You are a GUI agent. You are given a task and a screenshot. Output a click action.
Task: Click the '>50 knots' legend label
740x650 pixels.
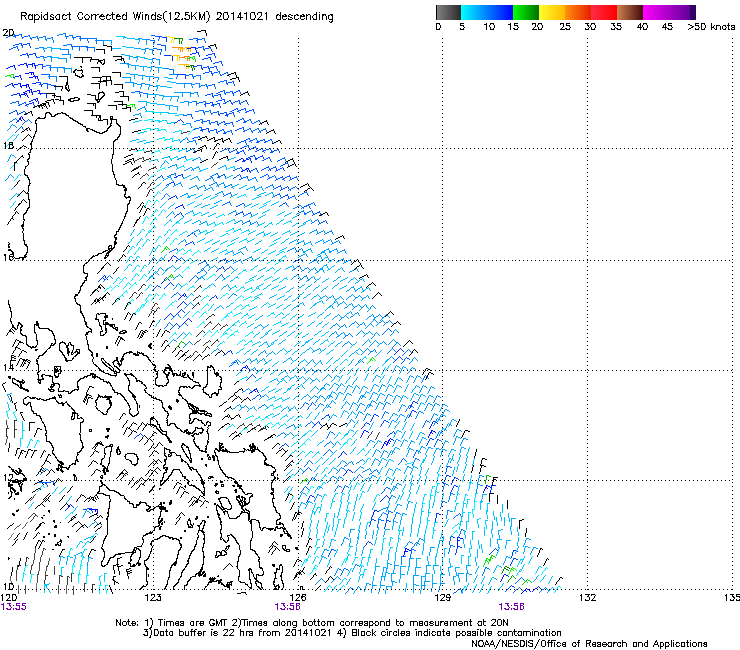click(711, 27)
